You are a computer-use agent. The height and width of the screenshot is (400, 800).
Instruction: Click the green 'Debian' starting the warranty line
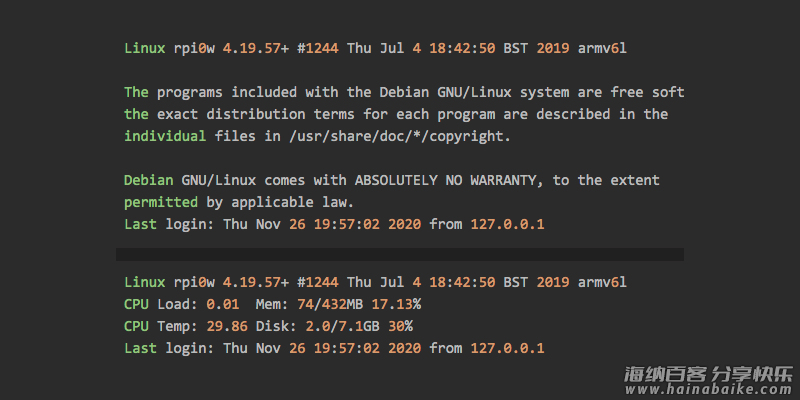[x=148, y=181]
